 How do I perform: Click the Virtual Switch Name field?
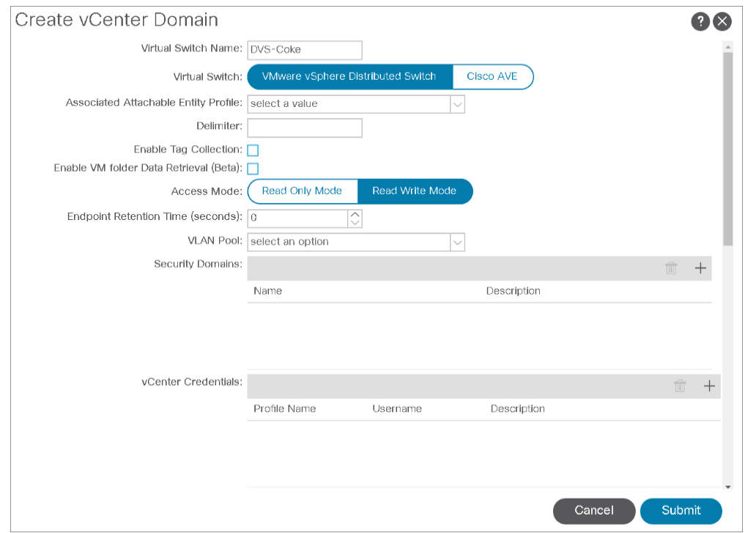click(305, 50)
